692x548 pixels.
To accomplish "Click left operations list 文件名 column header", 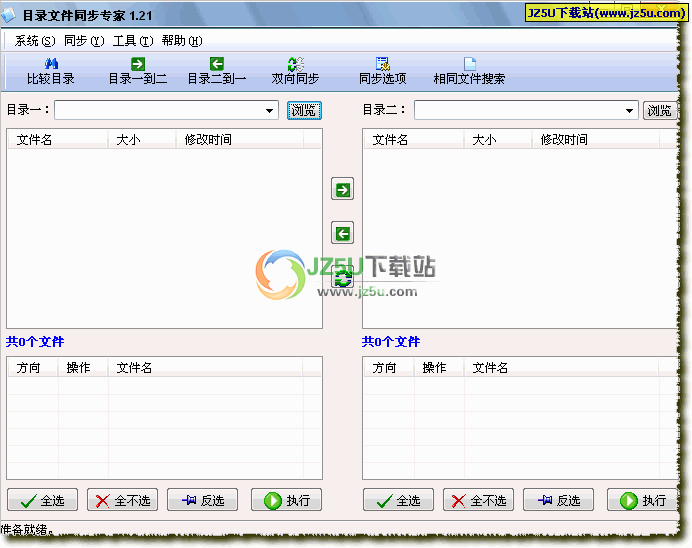I will point(205,367).
